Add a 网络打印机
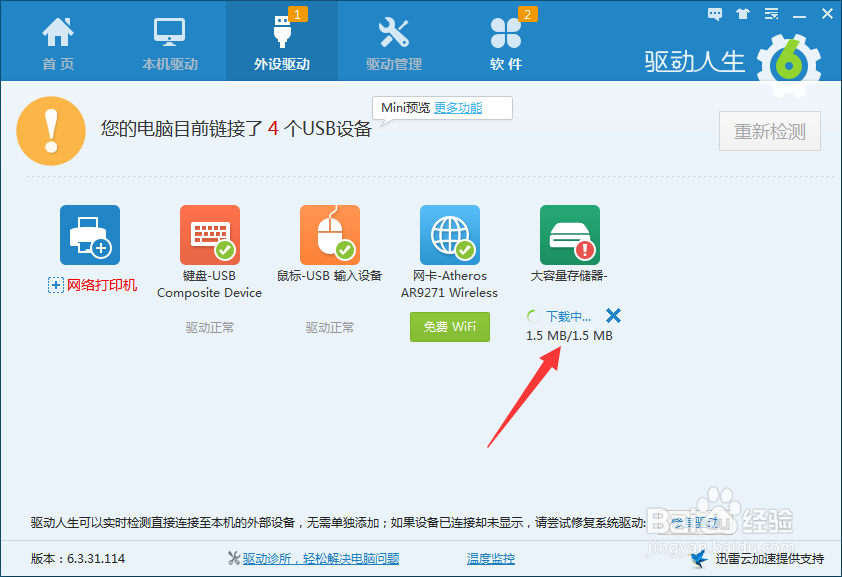The image size is (842, 577). [x=92, y=285]
